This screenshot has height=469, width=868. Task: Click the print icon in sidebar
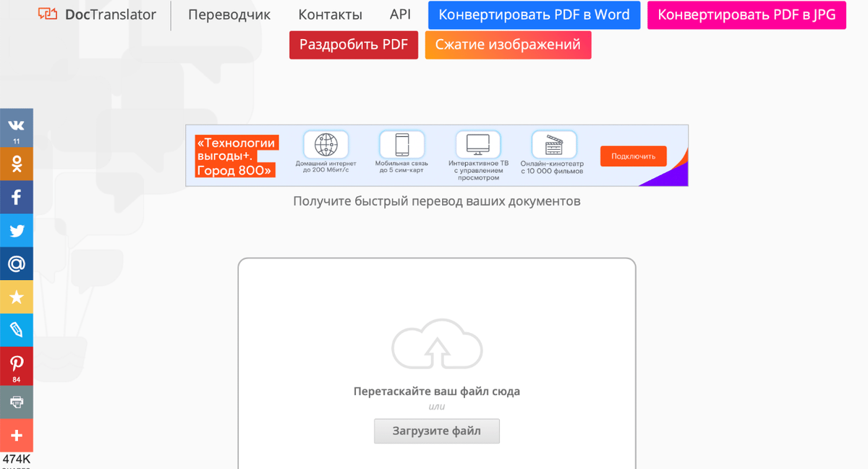click(17, 402)
